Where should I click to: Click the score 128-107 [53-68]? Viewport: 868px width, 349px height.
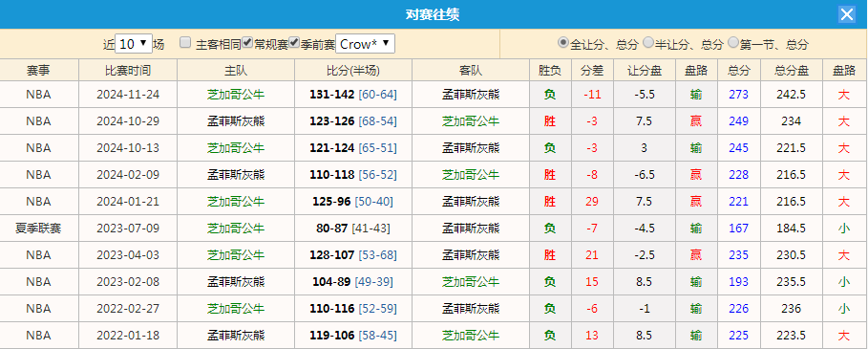tap(353, 255)
